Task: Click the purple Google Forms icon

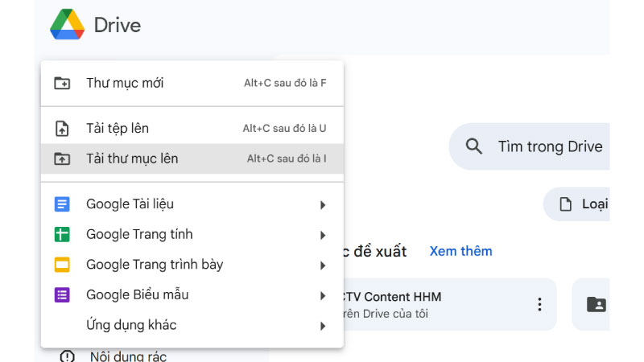Action: pos(62,295)
